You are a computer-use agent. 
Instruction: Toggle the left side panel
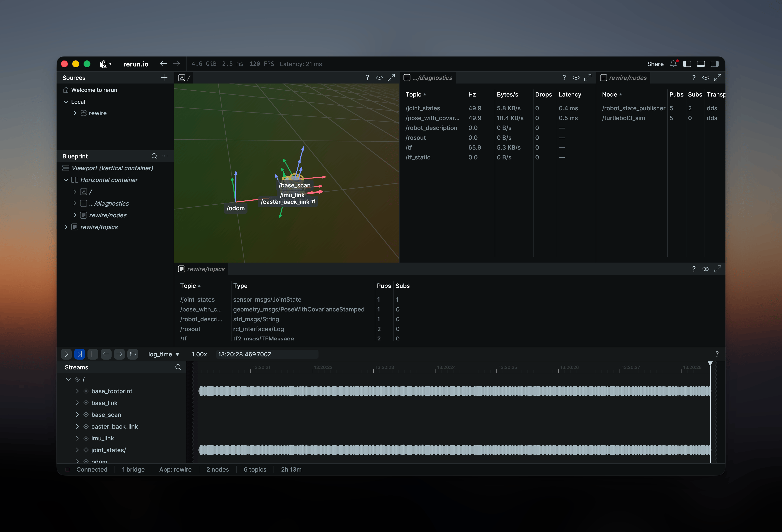[x=687, y=64]
